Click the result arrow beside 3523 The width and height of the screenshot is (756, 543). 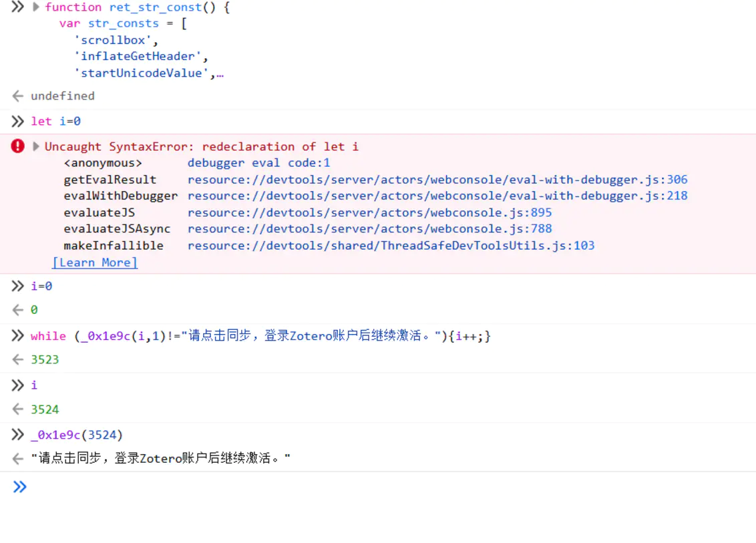click(x=18, y=360)
